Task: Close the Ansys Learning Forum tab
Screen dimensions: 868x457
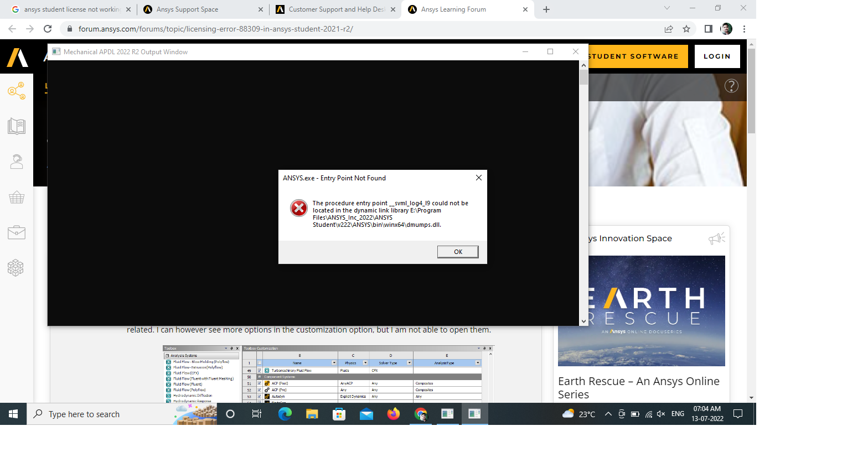Action: pyautogui.click(x=525, y=9)
